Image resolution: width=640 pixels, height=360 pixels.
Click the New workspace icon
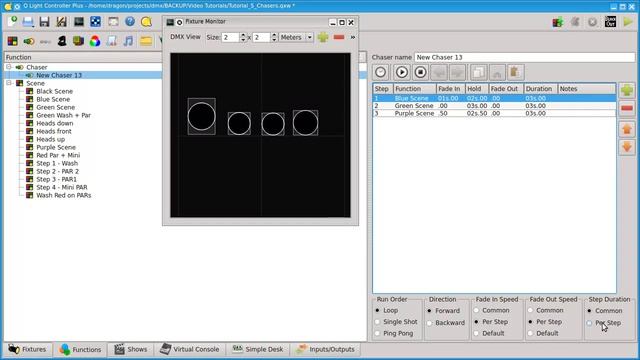[x=12, y=21]
